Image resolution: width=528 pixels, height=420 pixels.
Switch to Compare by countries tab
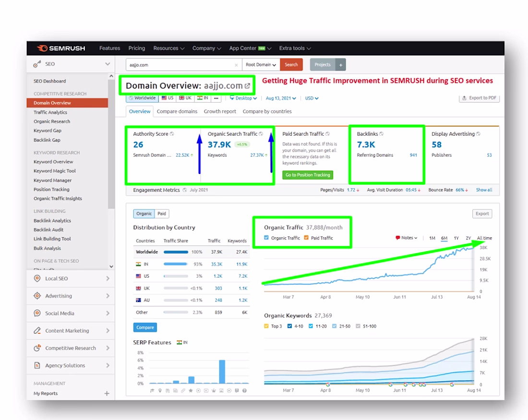pyautogui.click(x=267, y=111)
